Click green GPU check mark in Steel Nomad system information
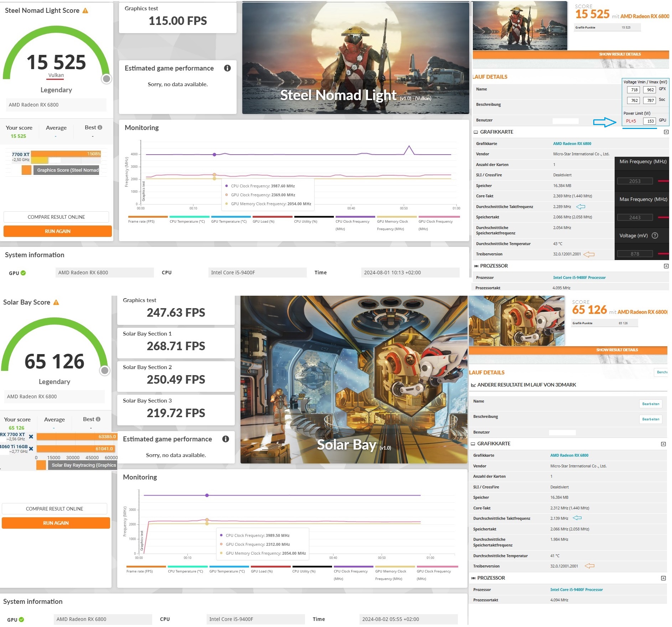 coord(23,273)
